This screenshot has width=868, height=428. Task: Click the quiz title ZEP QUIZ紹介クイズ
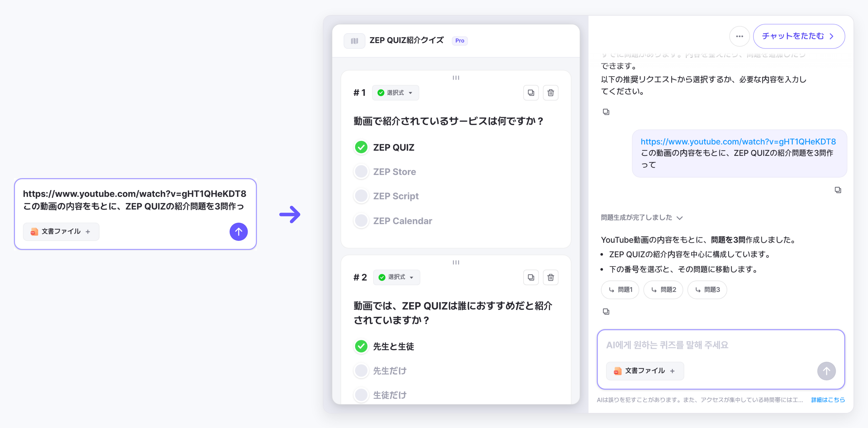coord(407,40)
